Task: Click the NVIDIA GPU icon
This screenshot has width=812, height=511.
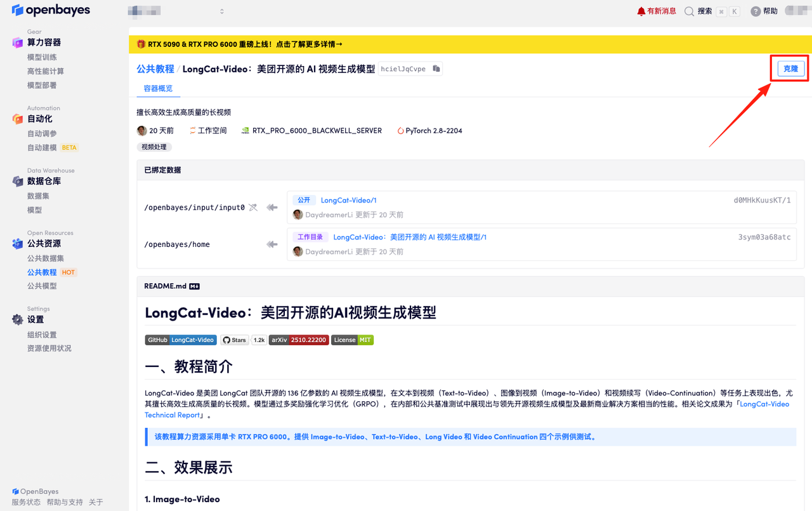Action: pos(246,131)
